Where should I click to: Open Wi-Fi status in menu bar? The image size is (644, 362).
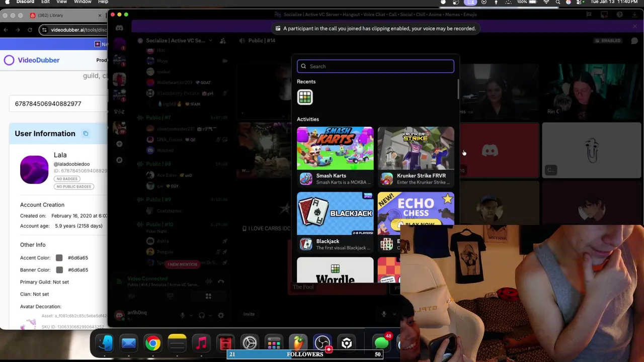(546, 2)
